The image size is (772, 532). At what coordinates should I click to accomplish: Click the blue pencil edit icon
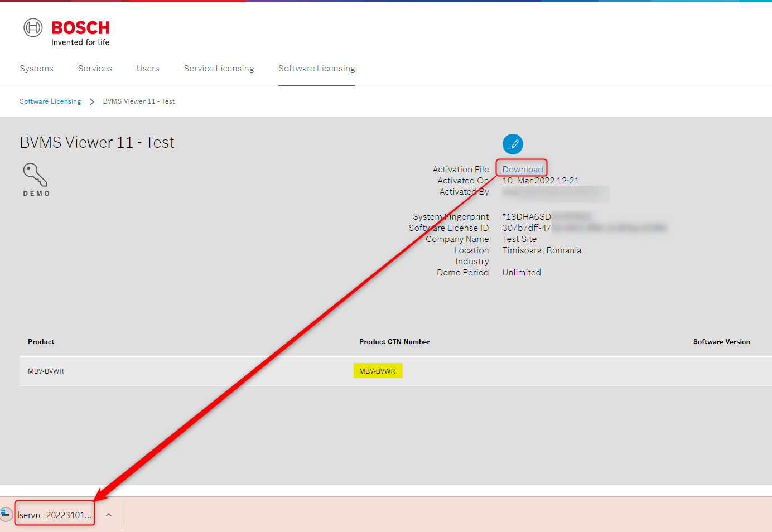pos(513,144)
